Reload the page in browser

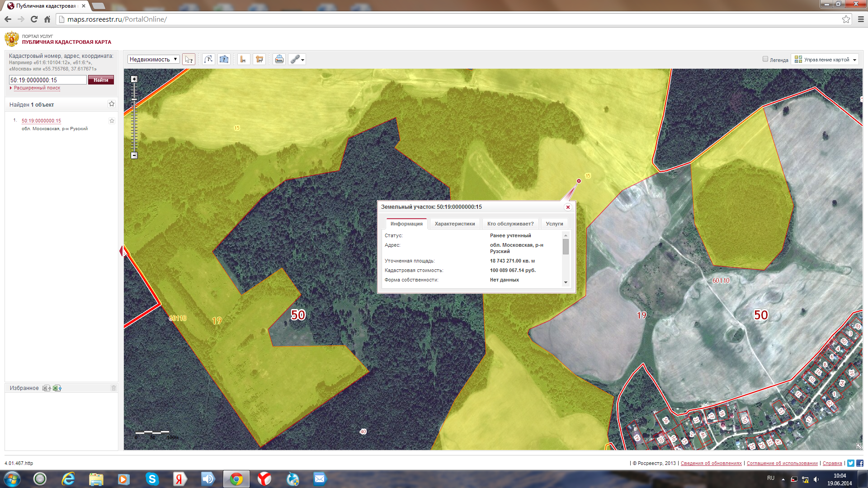click(x=34, y=19)
